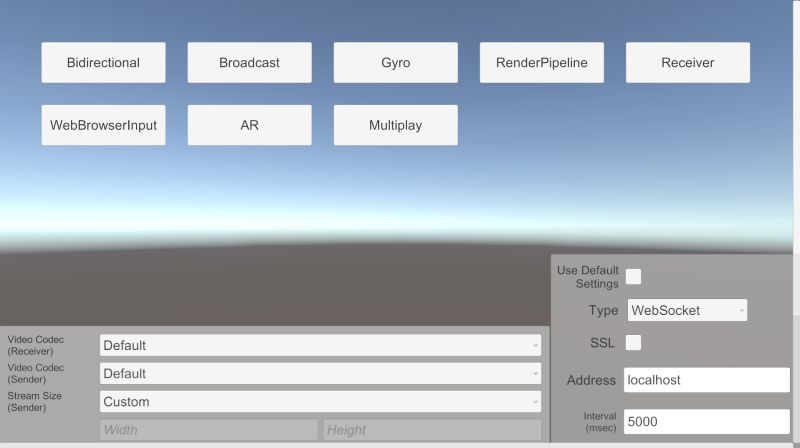Click the Address label text
This screenshot has height=448, width=800.
click(591, 380)
